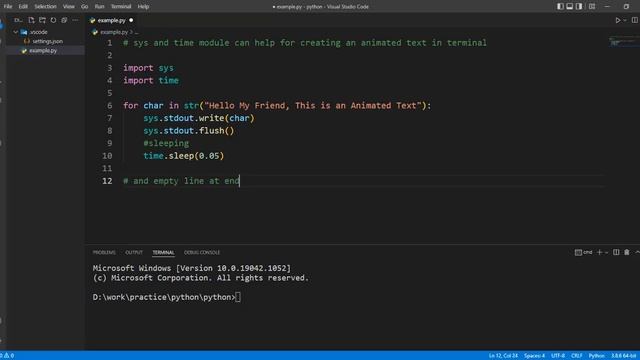
Task: Select Python interpreter 3.8.6 64-bit
Action: pyautogui.click(x=623, y=356)
